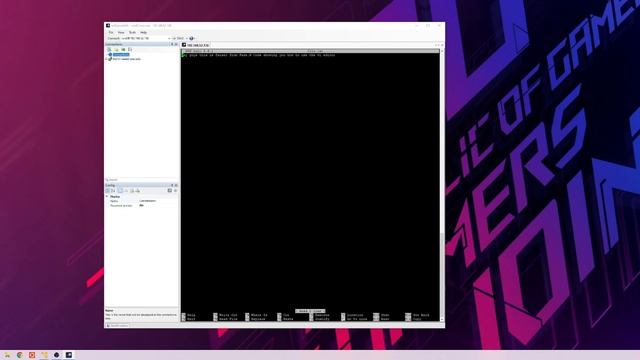Close the Config panel
Viewport: 640px width, 360px height.
176,185
